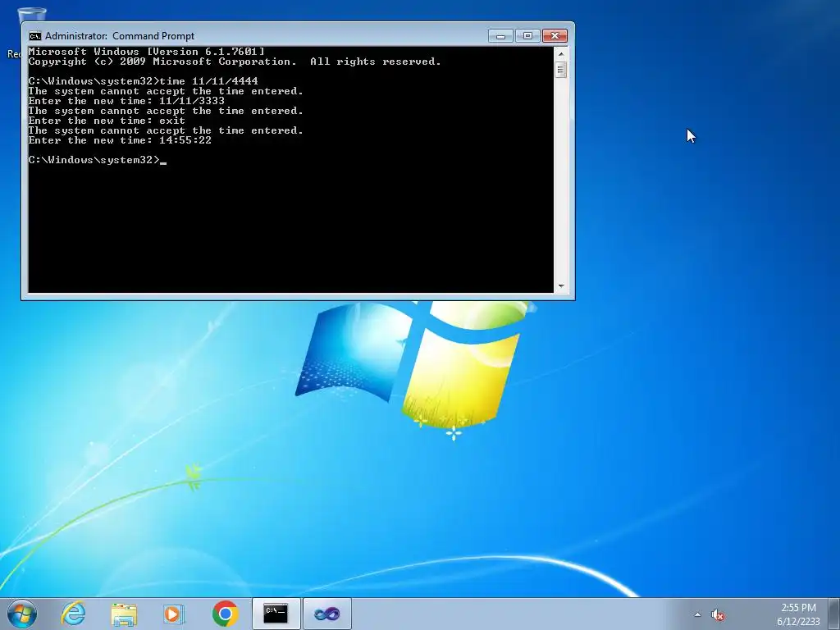Open the clock showing 2:55 PM

[x=798, y=608]
